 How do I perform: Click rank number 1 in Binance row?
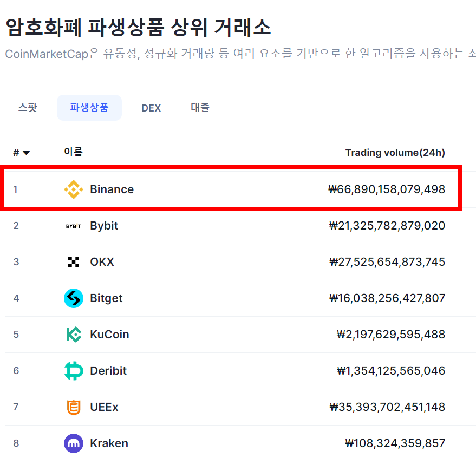point(16,189)
